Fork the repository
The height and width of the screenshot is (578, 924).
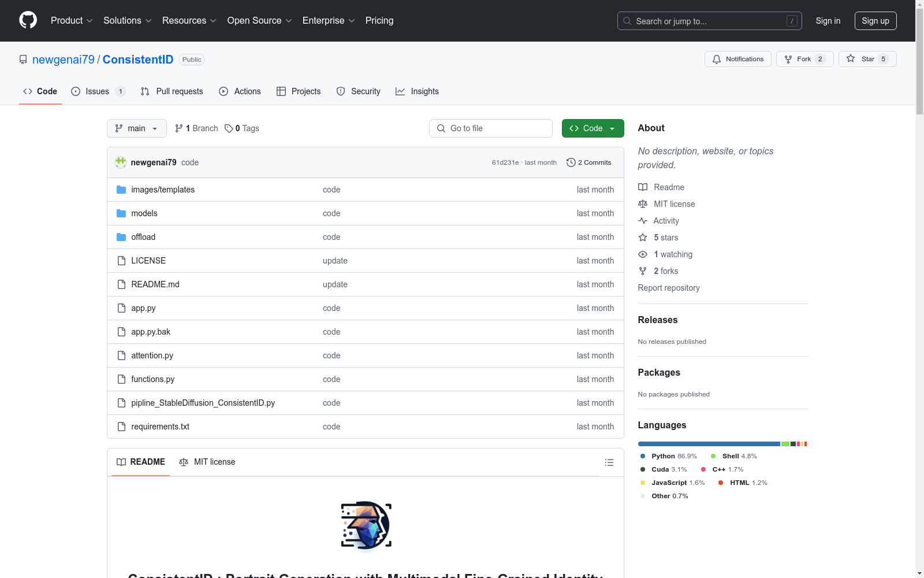coord(804,59)
